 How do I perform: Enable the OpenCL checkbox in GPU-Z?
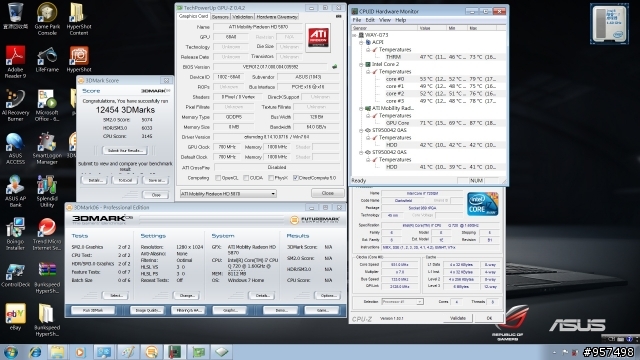click(218, 178)
